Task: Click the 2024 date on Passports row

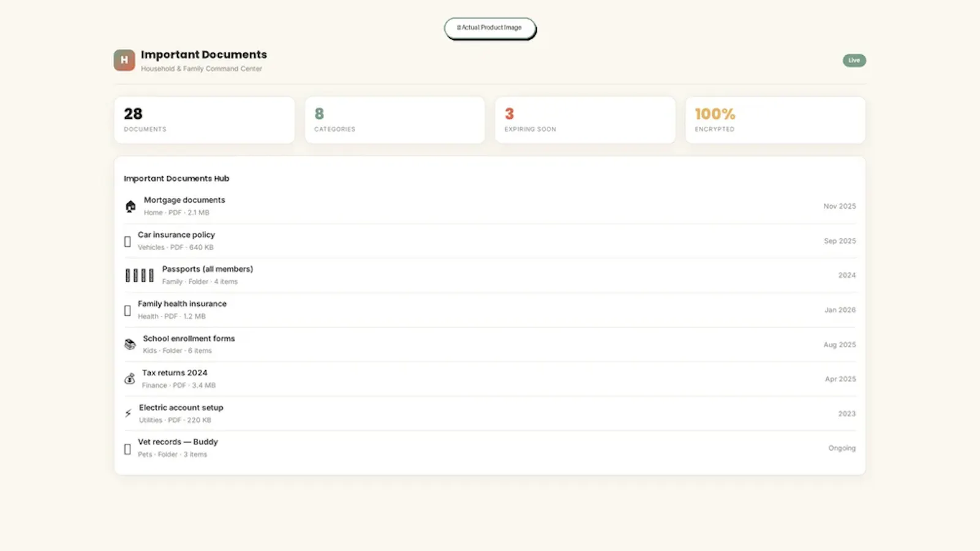Action: click(x=847, y=275)
